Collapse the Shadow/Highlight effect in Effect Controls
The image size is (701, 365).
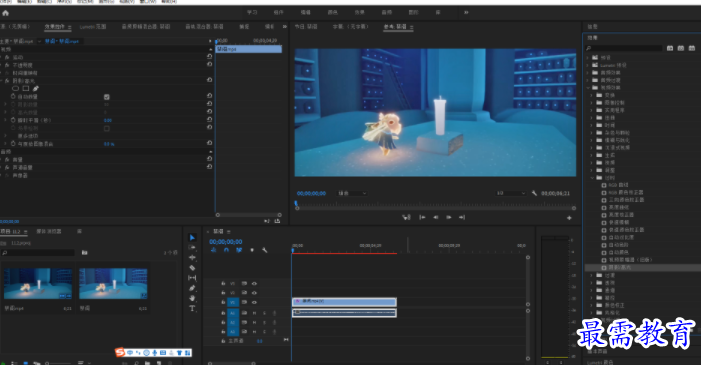tap(2, 81)
